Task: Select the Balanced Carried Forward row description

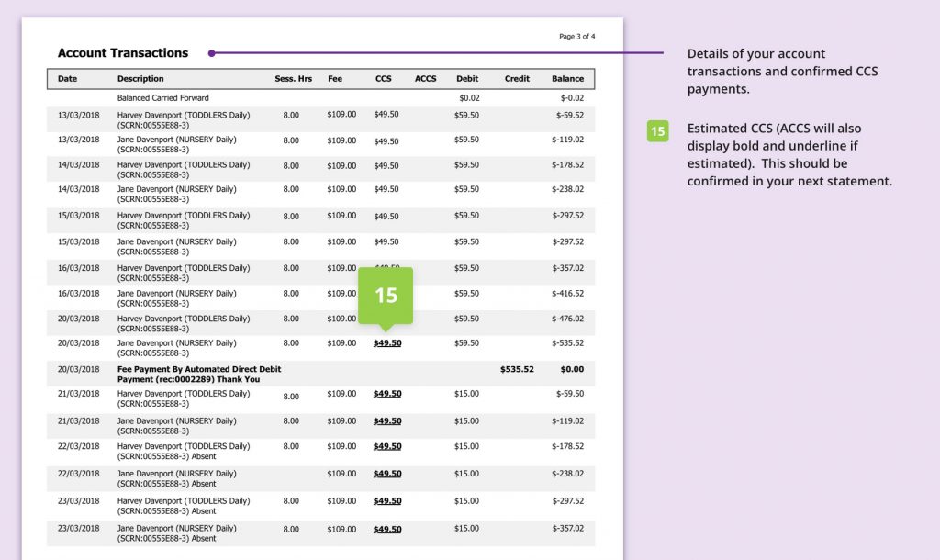Action: 163,97
